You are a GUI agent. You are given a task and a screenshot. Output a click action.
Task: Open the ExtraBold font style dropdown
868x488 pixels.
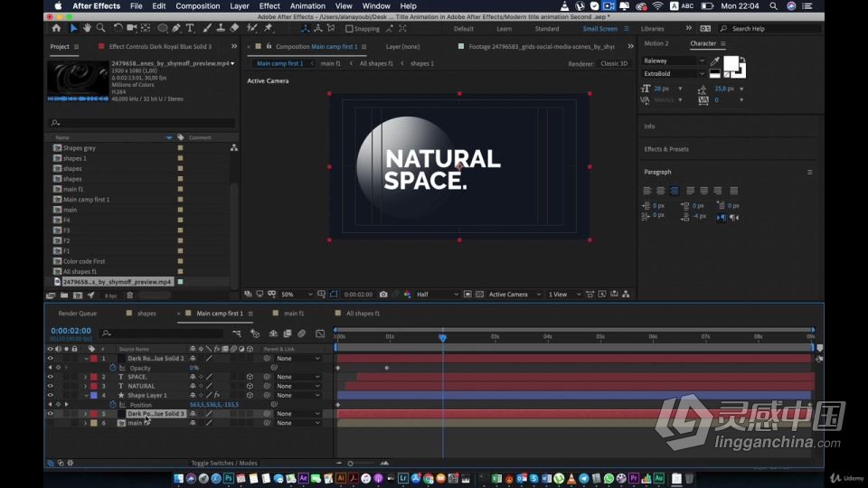click(674, 73)
